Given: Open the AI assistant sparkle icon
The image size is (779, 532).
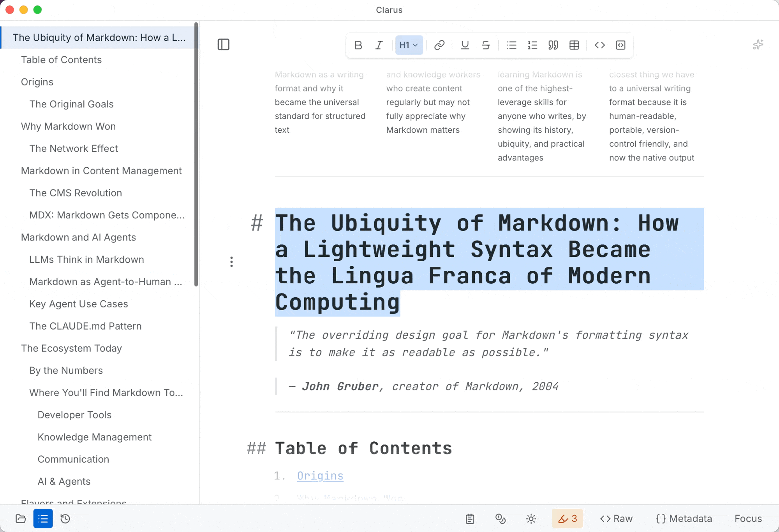Looking at the screenshot, I should click(x=757, y=44).
